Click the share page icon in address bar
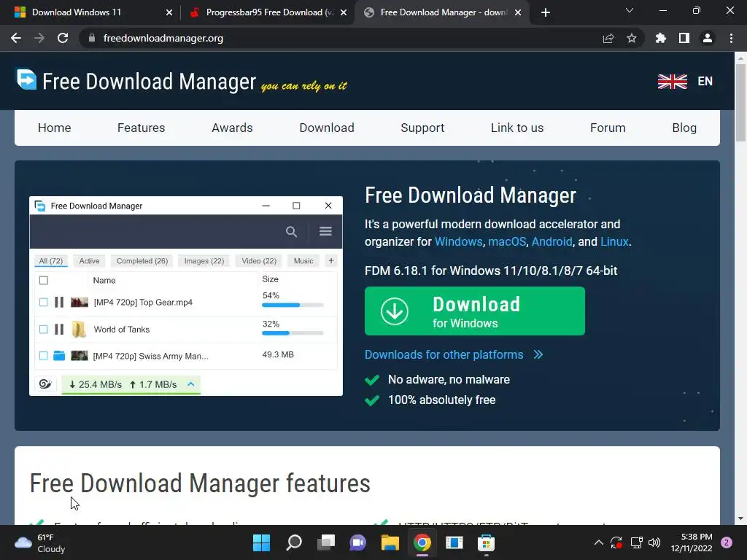 [608, 38]
